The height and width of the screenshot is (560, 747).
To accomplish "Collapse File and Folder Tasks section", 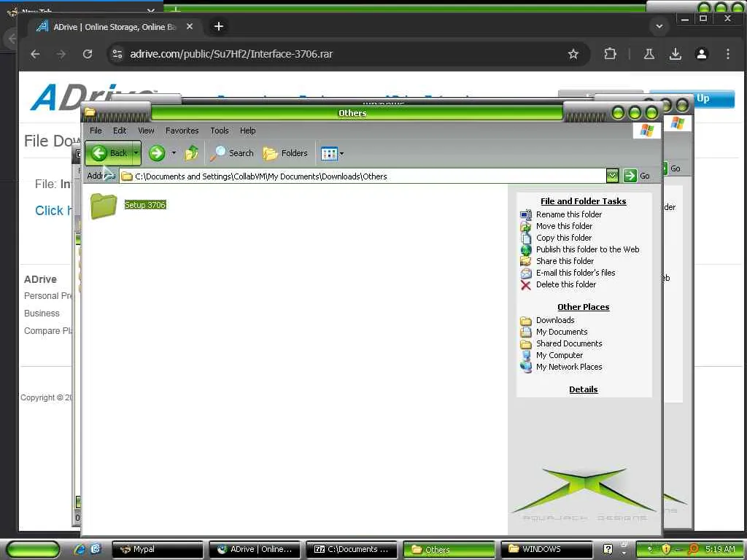I will click(x=583, y=201).
